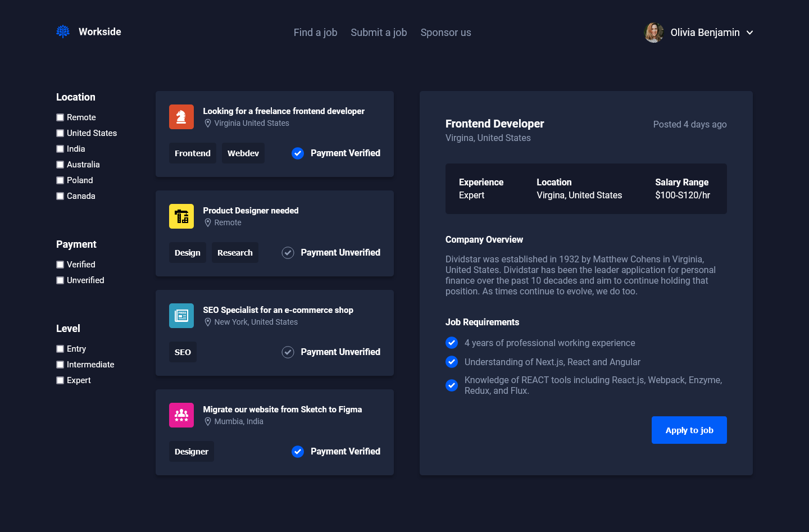Image resolution: width=809 pixels, height=532 pixels.
Task: Toggle the India location filter
Action: pyautogui.click(x=60, y=148)
